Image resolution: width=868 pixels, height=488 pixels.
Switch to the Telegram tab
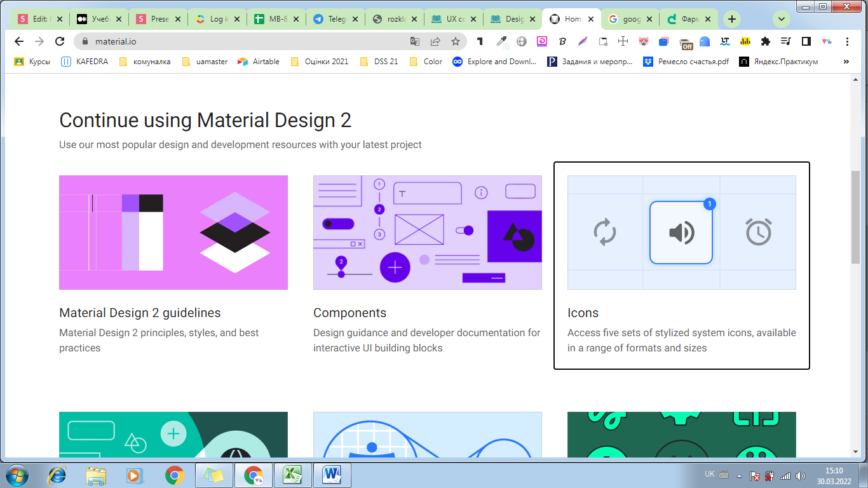334,19
